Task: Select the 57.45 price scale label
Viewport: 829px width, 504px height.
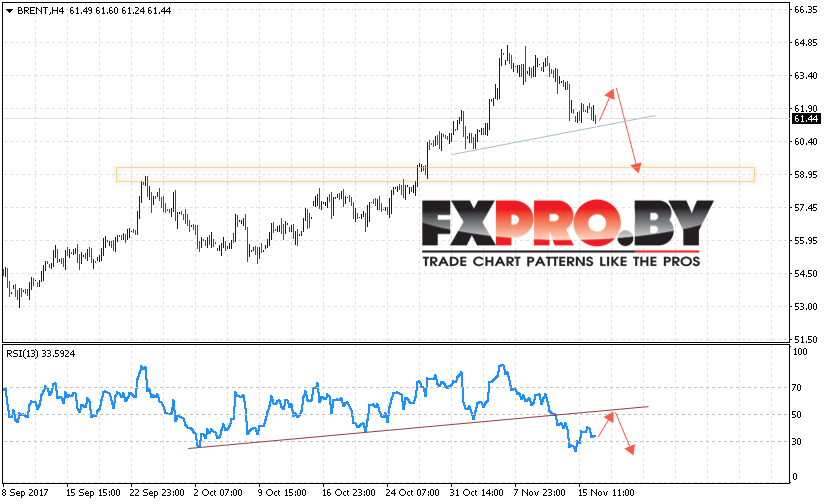Action: pos(806,207)
